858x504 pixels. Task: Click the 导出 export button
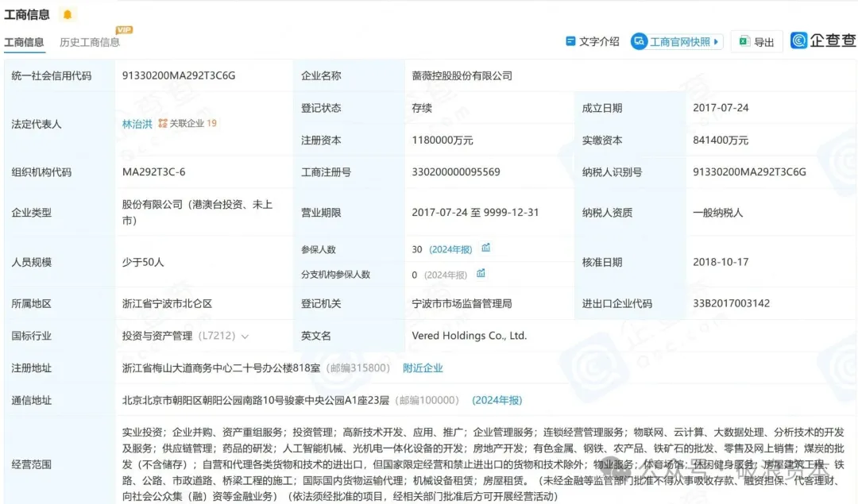(757, 41)
